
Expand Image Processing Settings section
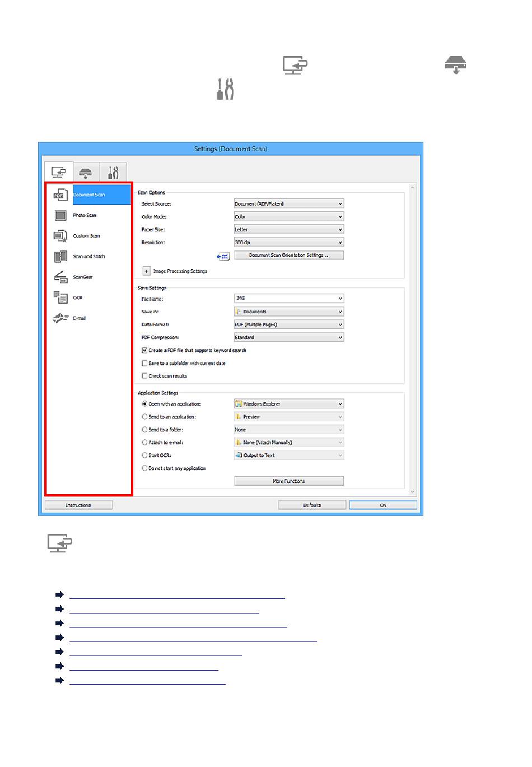(x=147, y=271)
